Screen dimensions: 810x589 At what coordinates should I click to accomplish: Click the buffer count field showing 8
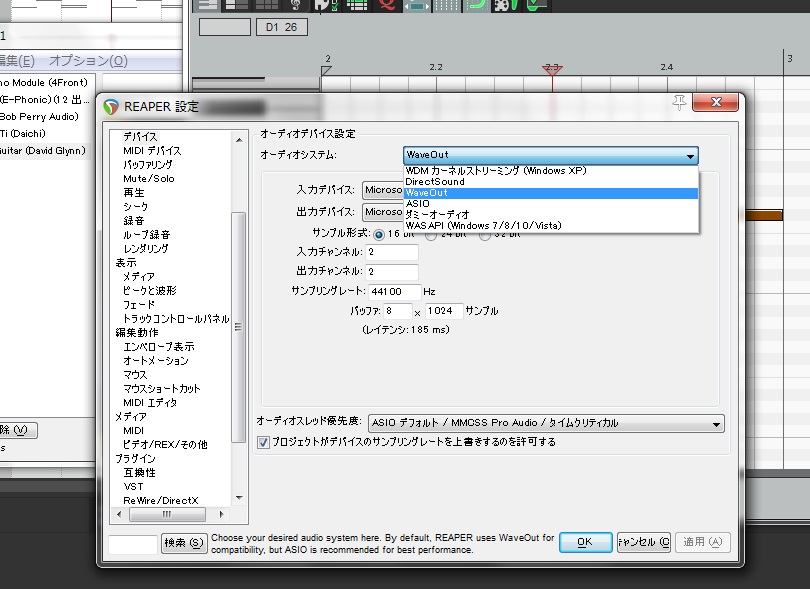point(398,311)
